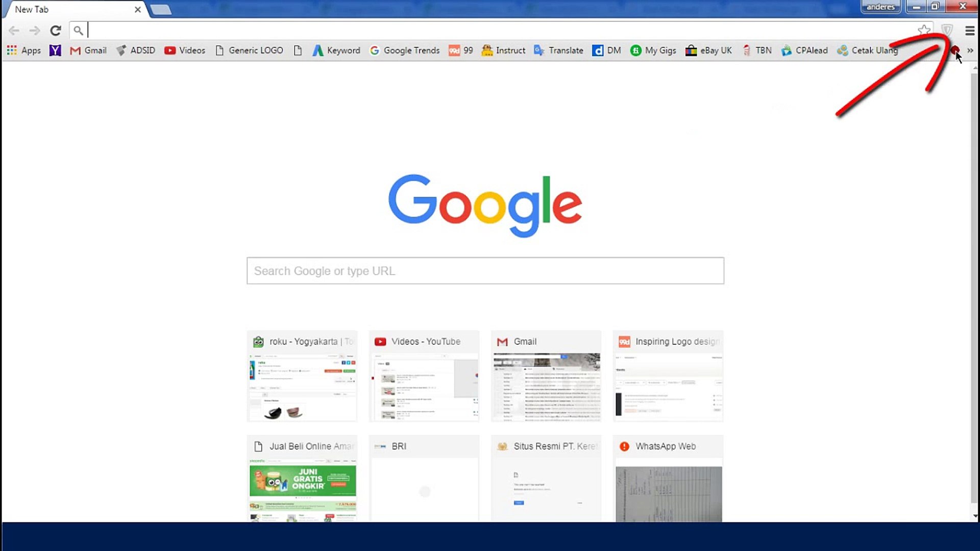This screenshot has height=551, width=980.
Task: Click the reload page button
Action: (55, 30)
